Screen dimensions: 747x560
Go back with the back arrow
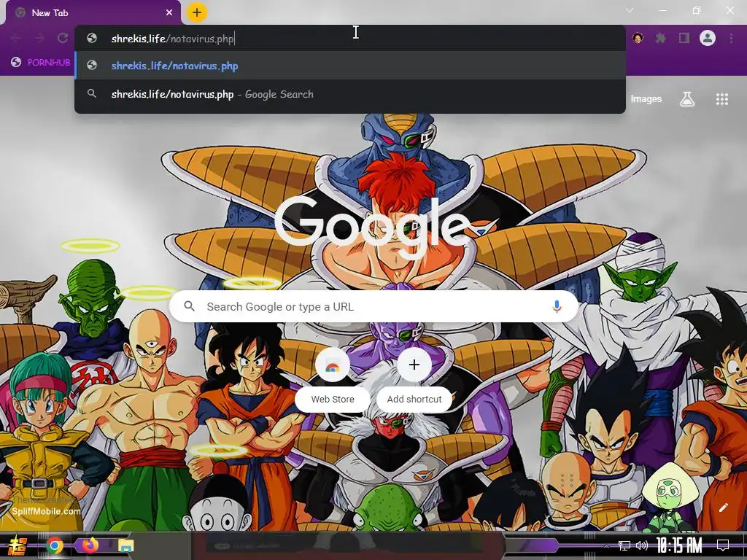coord(16,38)
